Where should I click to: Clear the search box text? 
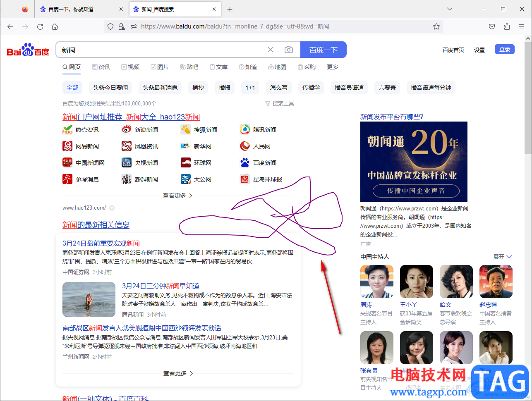271,50
